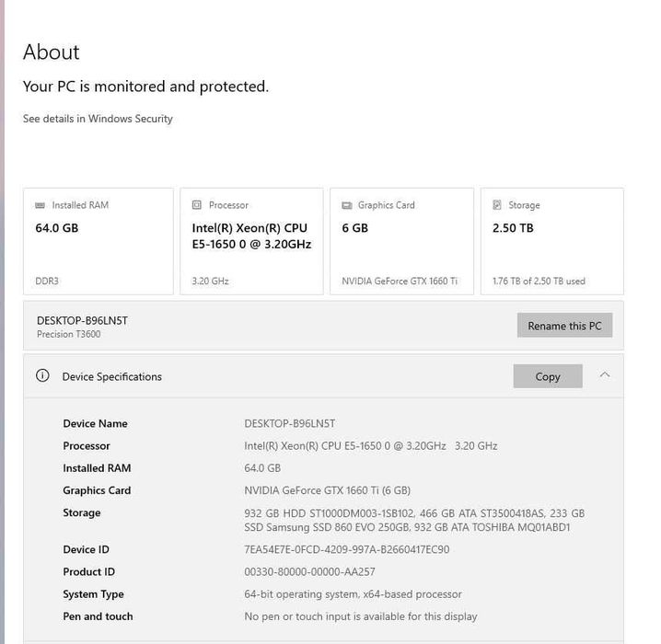Click '64-bit operating system, x64-based processor'
This screenshot has height=644, width=661.
click(354, 594)
